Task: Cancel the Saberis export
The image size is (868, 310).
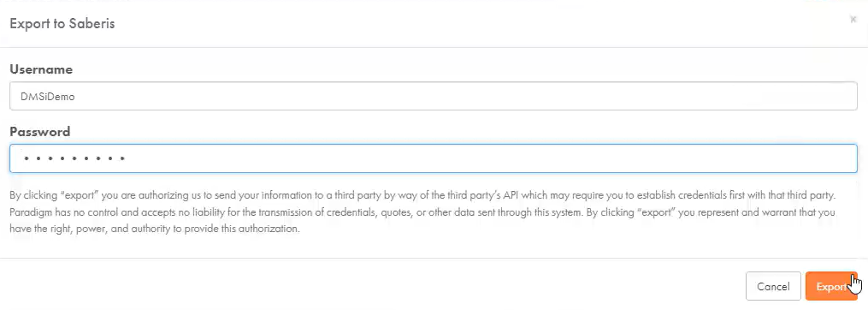Action: (773, 286)
